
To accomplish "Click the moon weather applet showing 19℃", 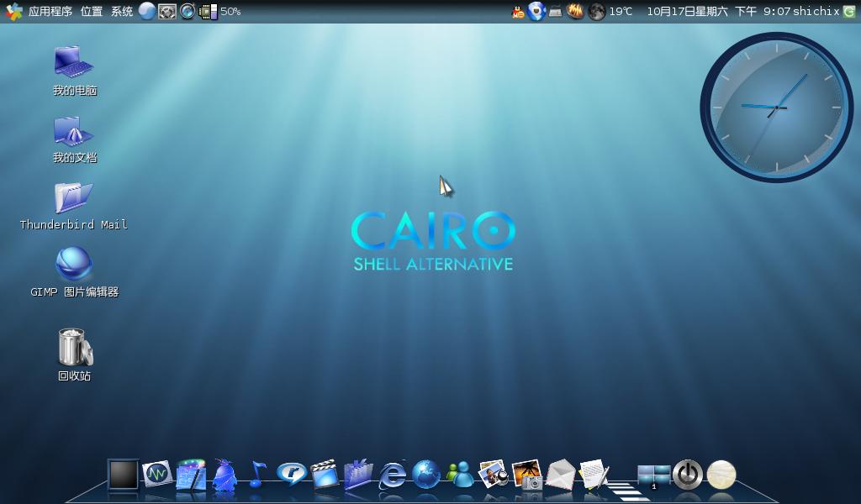I will point(610,11).
